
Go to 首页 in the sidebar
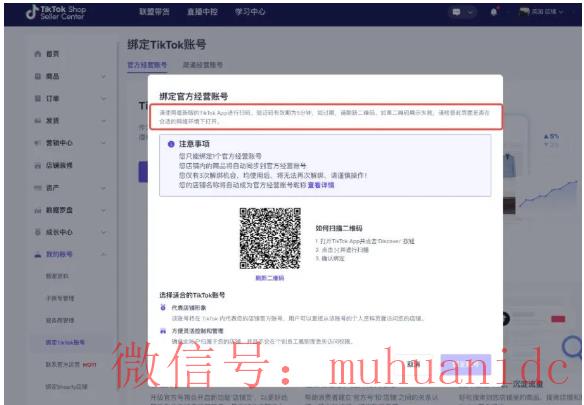point(53,54)
